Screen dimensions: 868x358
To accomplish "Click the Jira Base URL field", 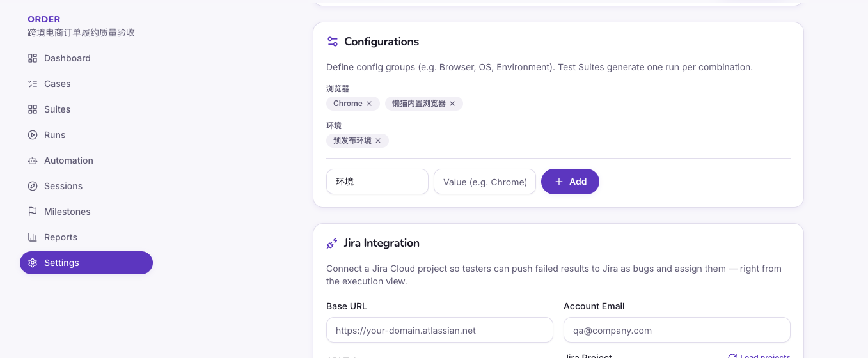I will [439, 330].
